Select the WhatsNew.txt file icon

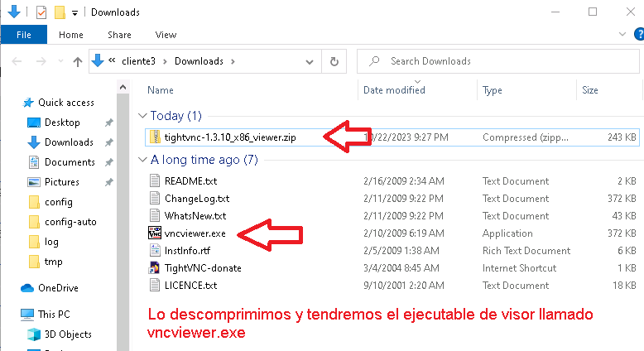click(155, 215)
